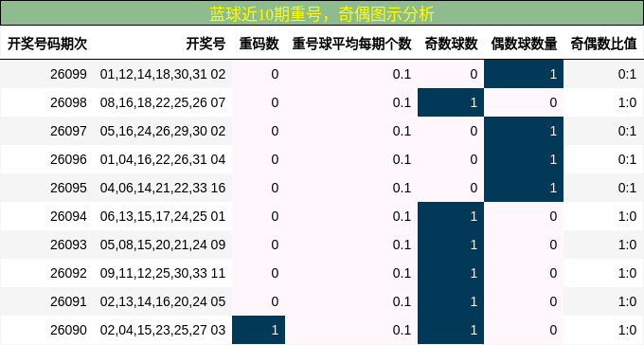The width and height of the screenshot is (644, 345).
Task: Click draw numbers 05,08,15,20,21,24 09
Action: [163, 245]
